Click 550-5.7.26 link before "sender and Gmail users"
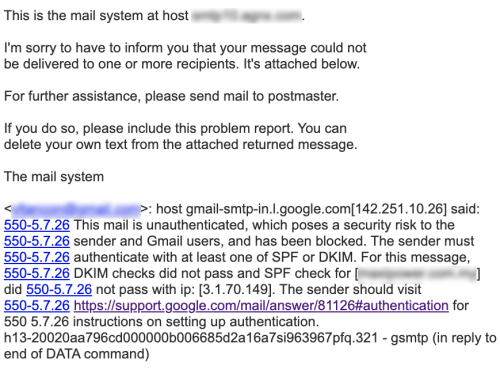 (x=37, y=241)
